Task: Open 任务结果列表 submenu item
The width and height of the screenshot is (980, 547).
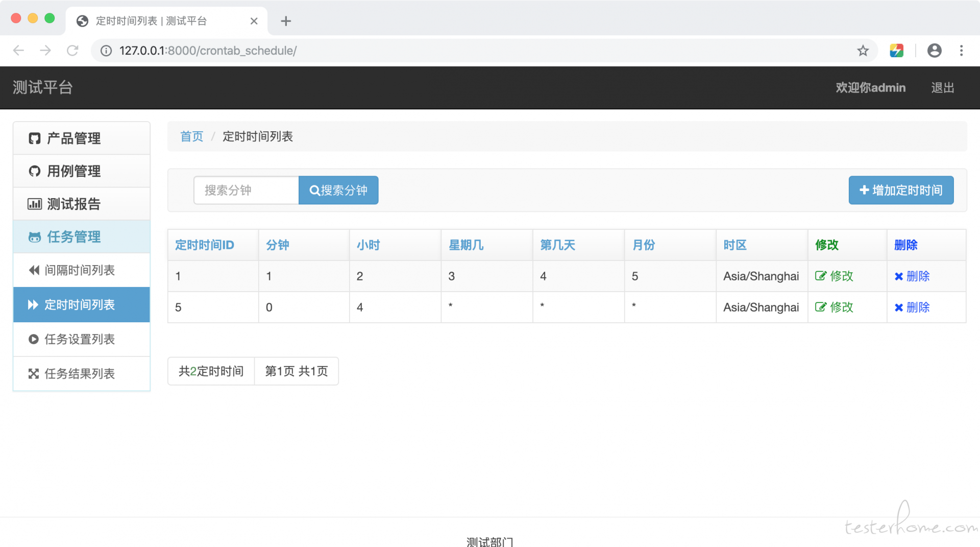Action: [x=82, y=373]
